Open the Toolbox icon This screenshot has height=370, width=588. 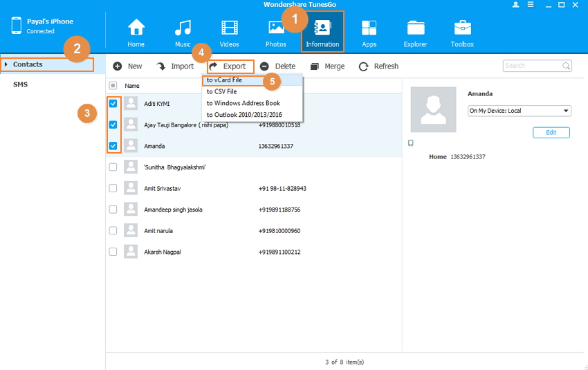click(x=462, y=28)
